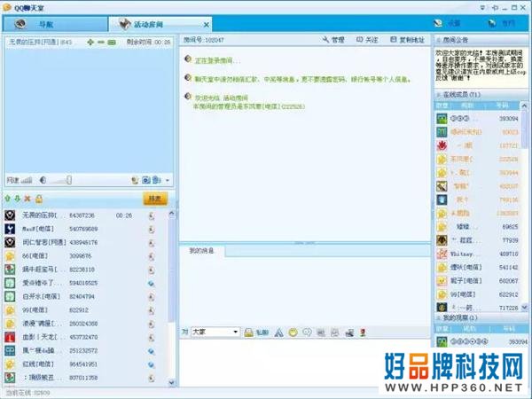Click the down arrow of the queue list scrollbar
This screenshot has width=532, height=399.
[172, 382]
